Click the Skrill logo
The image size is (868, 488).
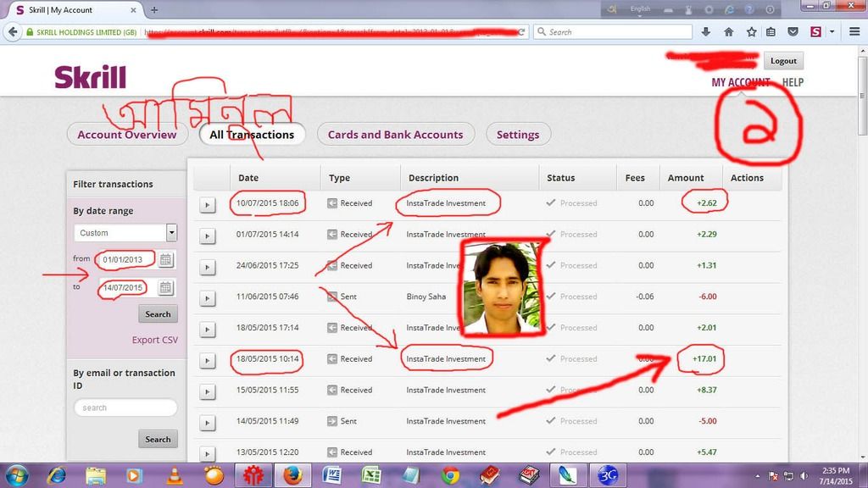point(90,77)
